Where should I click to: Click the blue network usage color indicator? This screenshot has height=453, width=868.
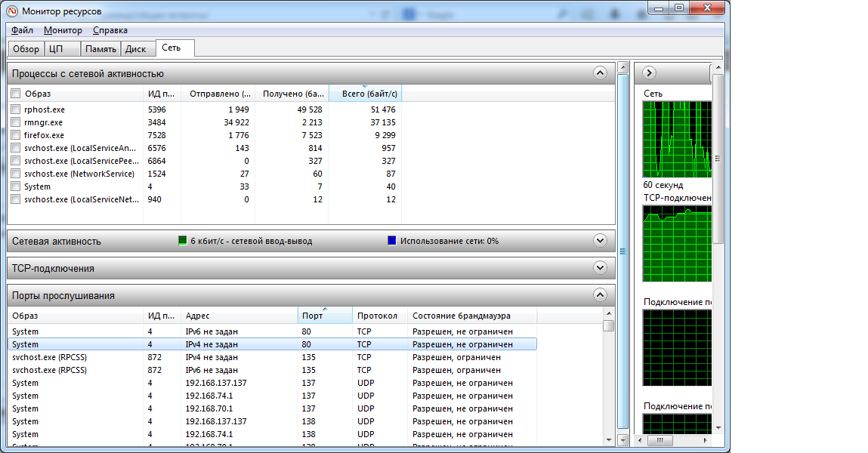[x=391, y=241]
